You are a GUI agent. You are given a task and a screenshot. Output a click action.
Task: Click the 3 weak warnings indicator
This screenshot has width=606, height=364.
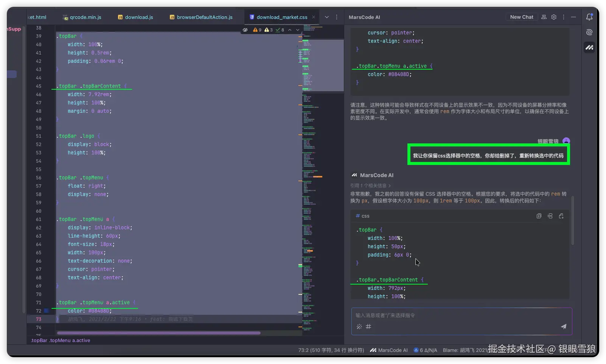click(269, 30)
